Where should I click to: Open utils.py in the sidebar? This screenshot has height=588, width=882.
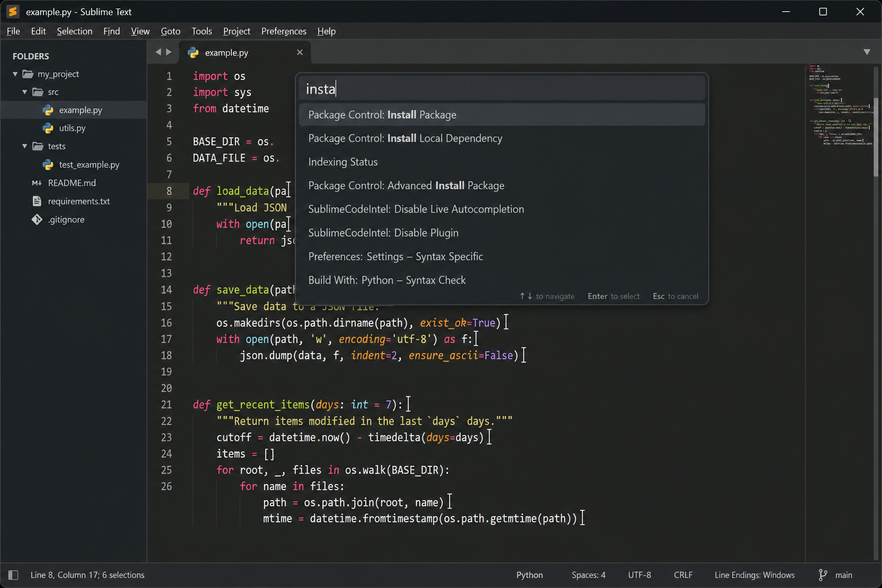tap(73, 128)
